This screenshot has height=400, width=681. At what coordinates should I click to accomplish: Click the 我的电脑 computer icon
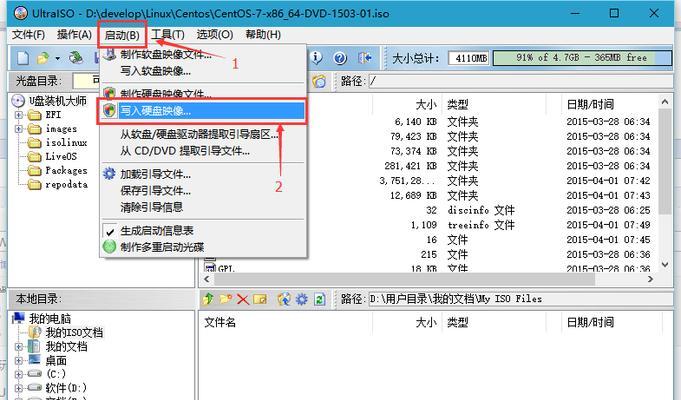[18, 318]
